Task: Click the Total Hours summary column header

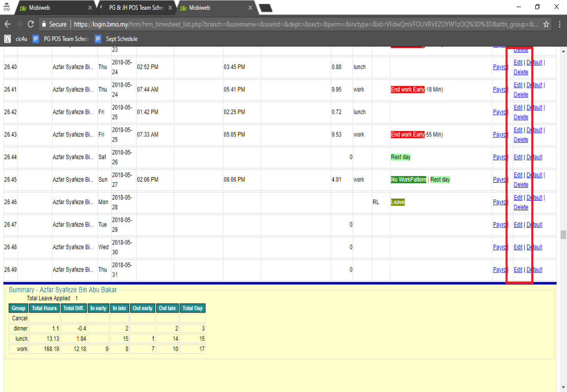Action: (44, 308)
